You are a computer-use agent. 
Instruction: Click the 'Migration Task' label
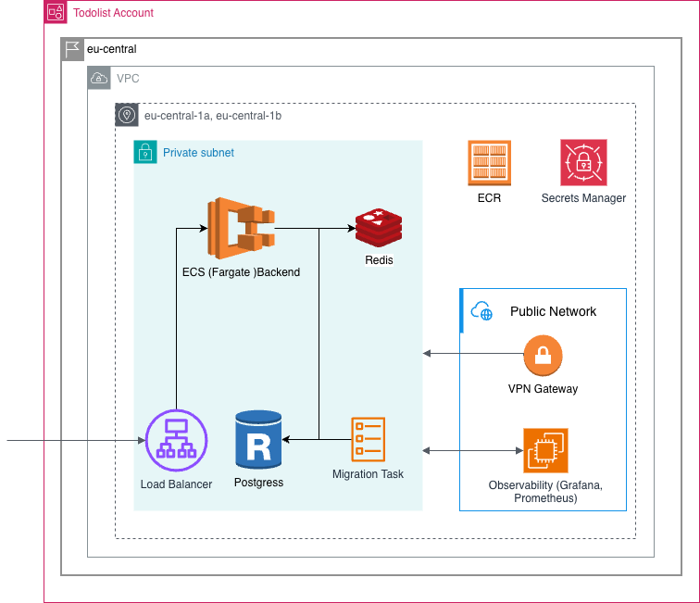(368, 474)
